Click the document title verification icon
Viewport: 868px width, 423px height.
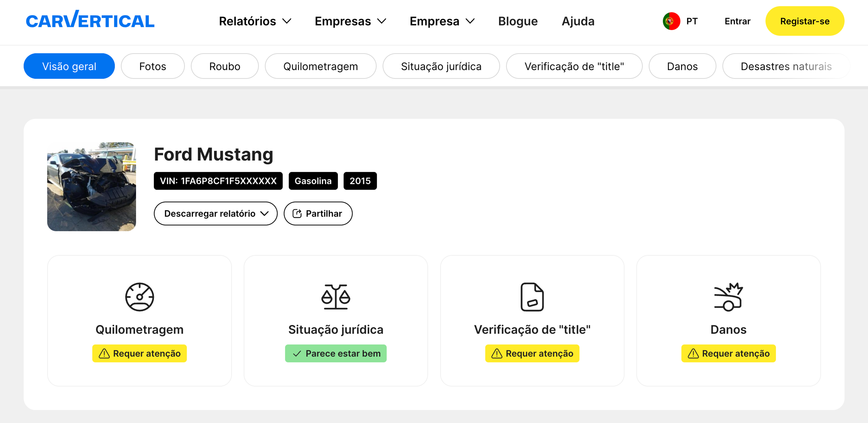532,297
